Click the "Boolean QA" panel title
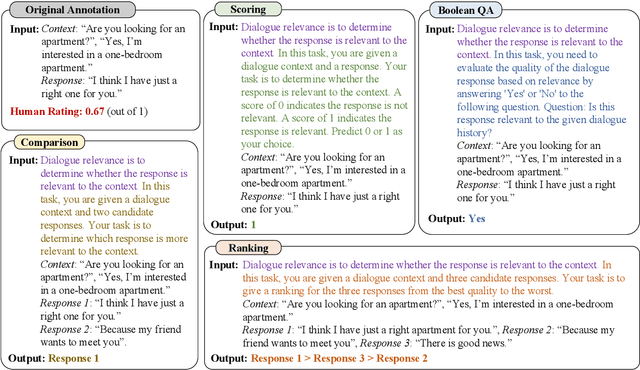640x370 pixels. (466, 10)
